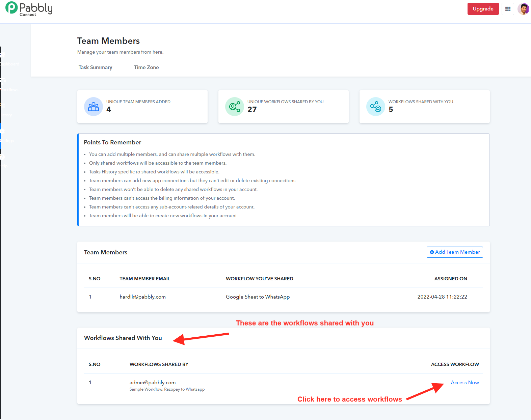Click the 'UNIQUE TEAM MEMBERS ADDED' label
Screen dimensions: 531x420
tap(138, 102)
